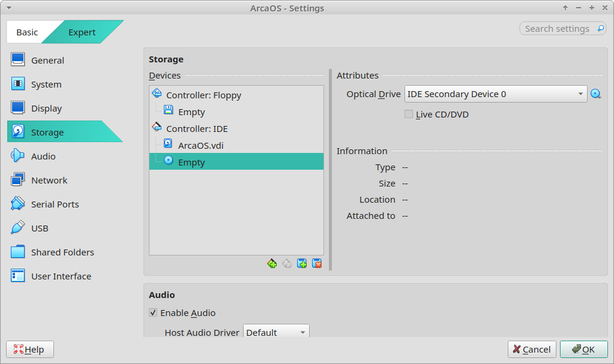Open the Host Audio Driver dropdown
Viewport: 614px width, 364px height.
[276, 332]
